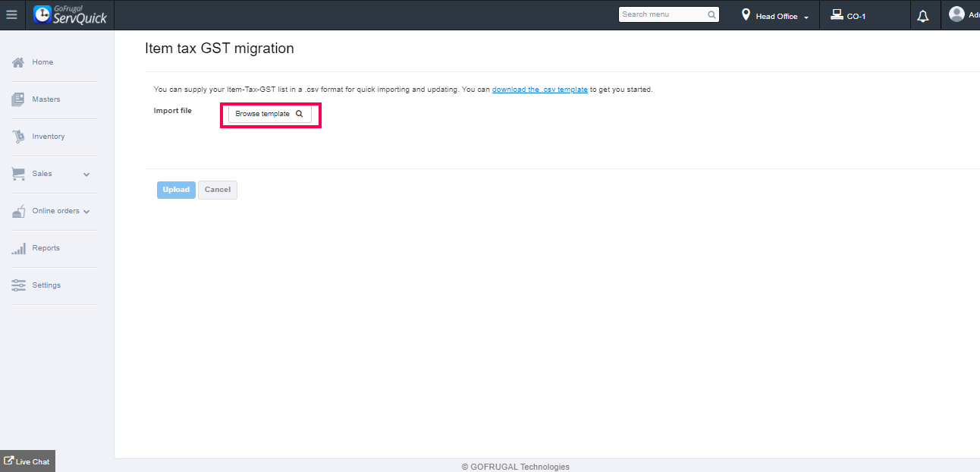Open the Inventory menu item
The image size is (980, 472).
pos(49,137)
